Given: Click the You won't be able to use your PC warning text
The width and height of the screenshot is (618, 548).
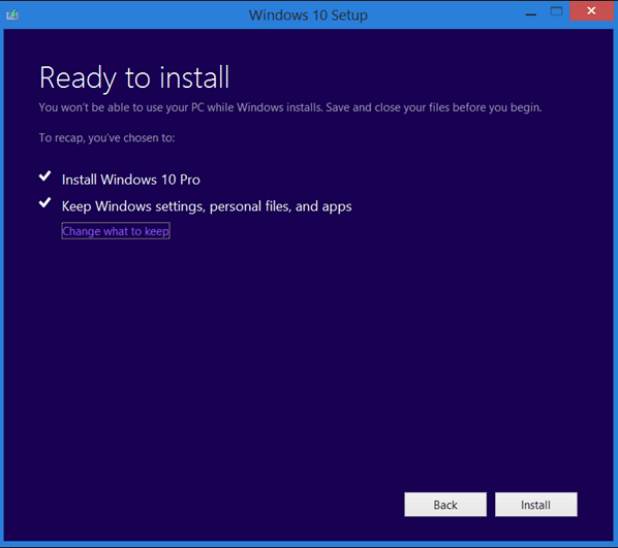Looking at the screenshot, I should click(x=290, y=108).
